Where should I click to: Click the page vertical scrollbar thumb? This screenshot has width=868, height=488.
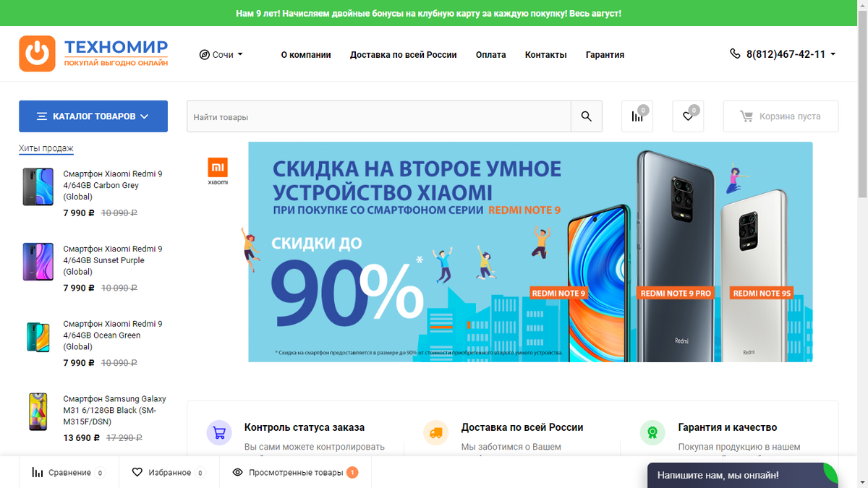[x=862, y=105]
